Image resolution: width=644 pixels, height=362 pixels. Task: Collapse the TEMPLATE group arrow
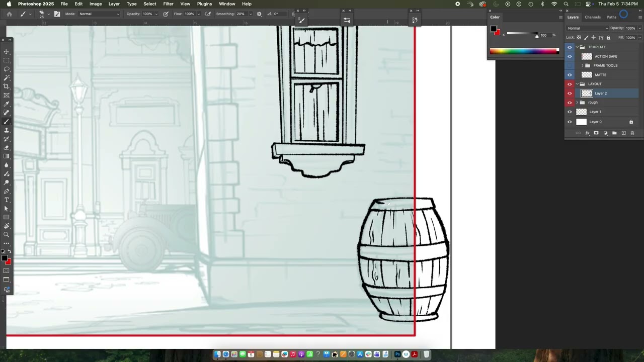pyautogui.click(x=577, y=47)
